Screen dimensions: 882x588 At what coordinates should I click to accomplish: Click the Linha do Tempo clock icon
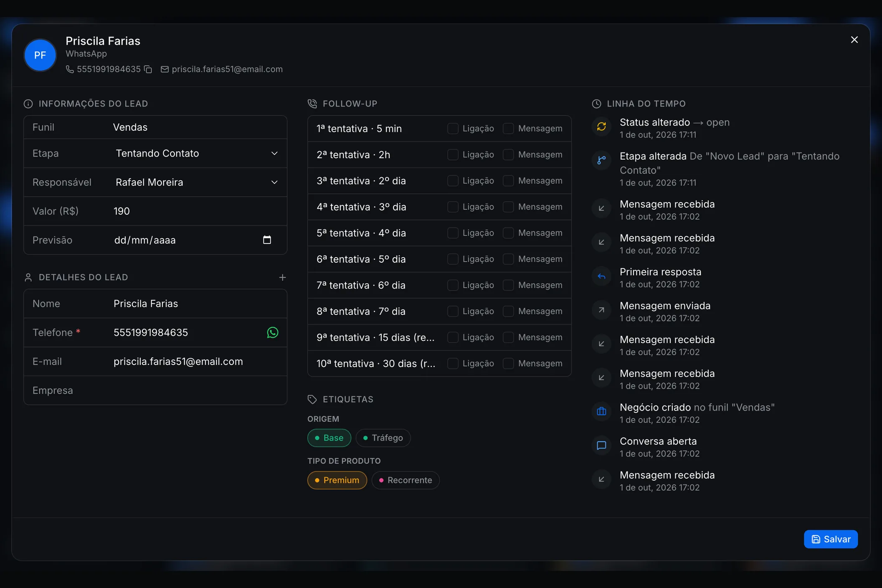pos(596,104)
